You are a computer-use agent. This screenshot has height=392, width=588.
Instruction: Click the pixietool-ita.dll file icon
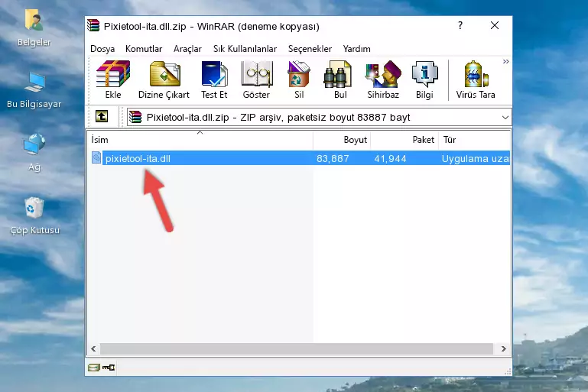(x=96, y=157)
